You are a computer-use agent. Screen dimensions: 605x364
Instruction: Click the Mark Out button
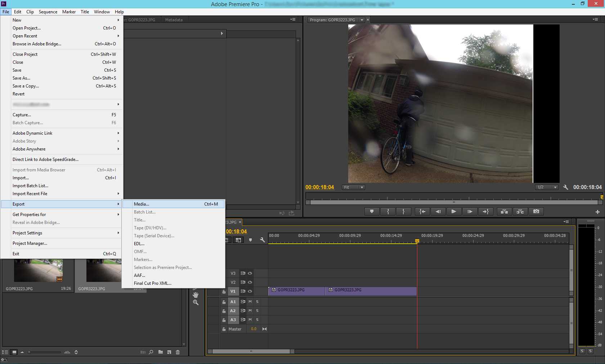click(403, 212)
